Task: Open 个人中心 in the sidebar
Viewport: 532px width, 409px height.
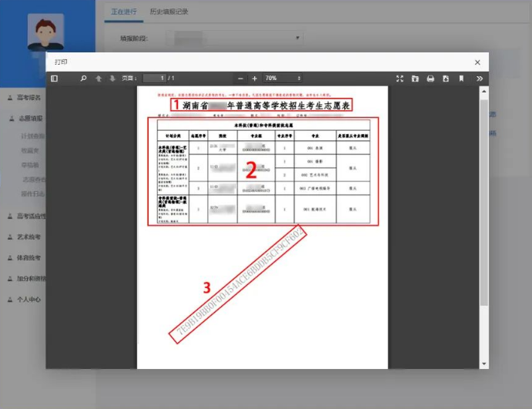Action: click(x=28, y=300)
